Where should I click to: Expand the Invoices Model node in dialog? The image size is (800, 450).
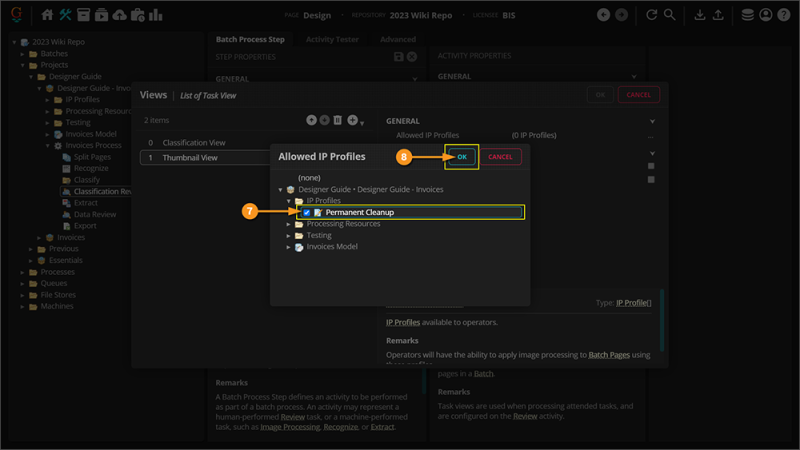289,247
